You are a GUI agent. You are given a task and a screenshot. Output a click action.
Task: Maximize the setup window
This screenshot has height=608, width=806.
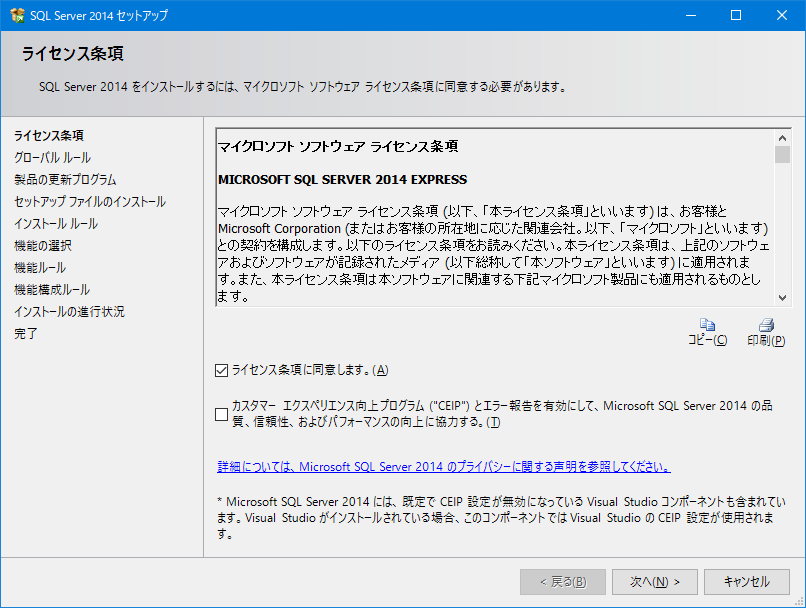tap(736, 15)
